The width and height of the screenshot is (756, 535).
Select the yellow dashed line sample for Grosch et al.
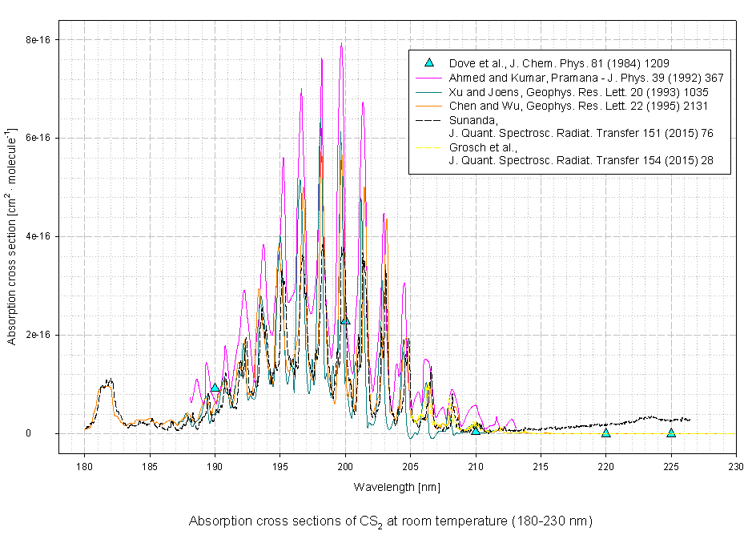[429, 148]
